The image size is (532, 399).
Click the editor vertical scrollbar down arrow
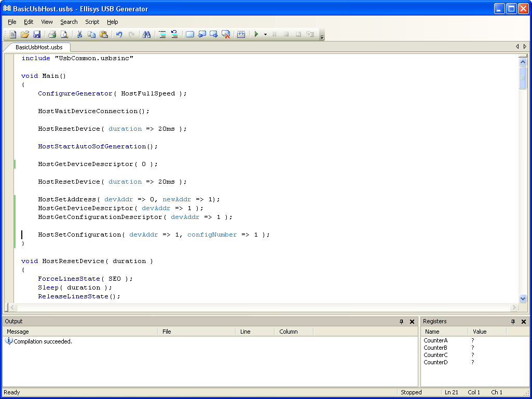click(523, 298)
